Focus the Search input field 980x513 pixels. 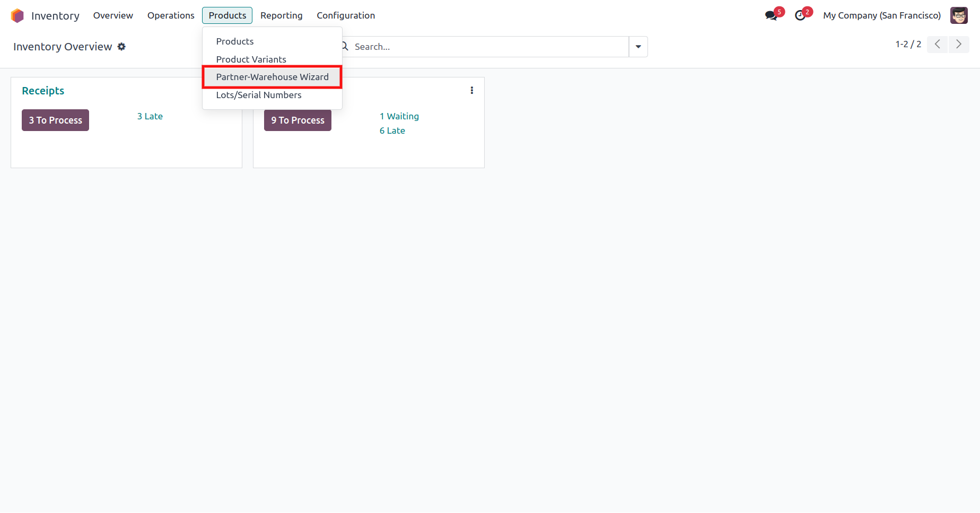pos(490,47)
